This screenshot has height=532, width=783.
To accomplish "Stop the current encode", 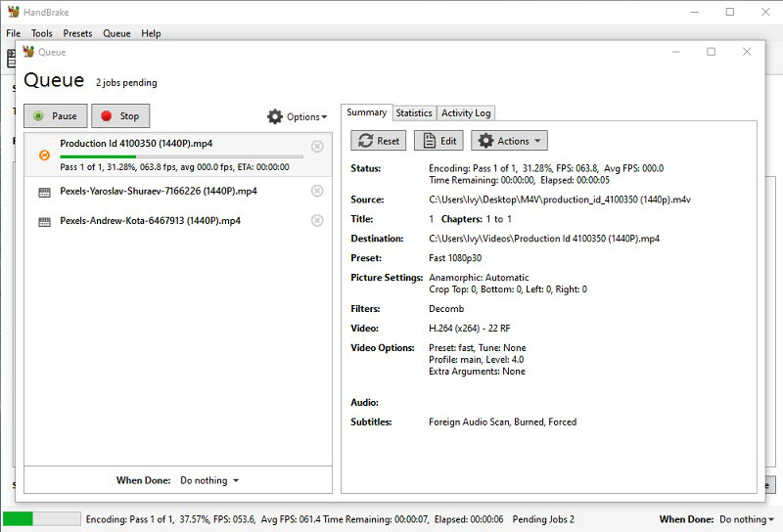I will (120, 115).
